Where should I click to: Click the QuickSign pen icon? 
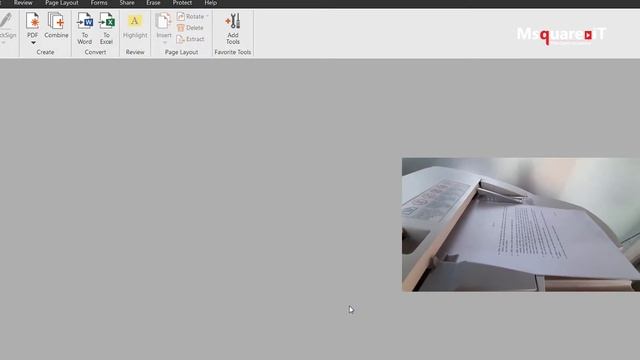6,20
